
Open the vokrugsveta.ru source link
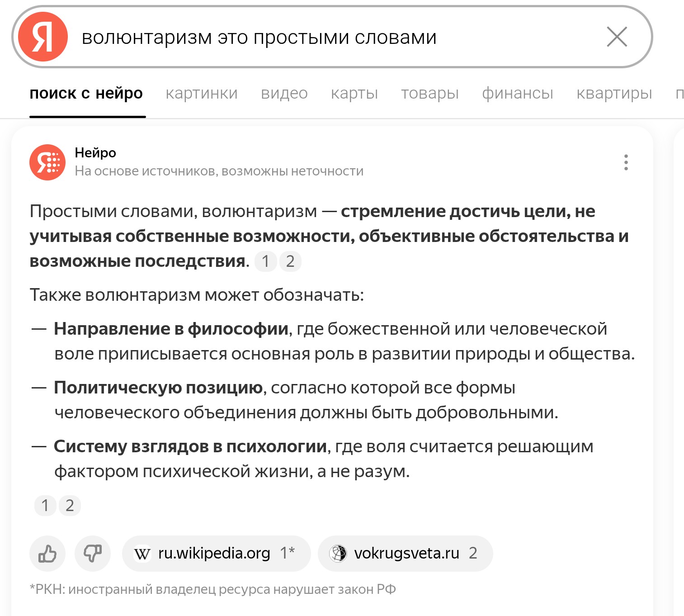point(405,553)
